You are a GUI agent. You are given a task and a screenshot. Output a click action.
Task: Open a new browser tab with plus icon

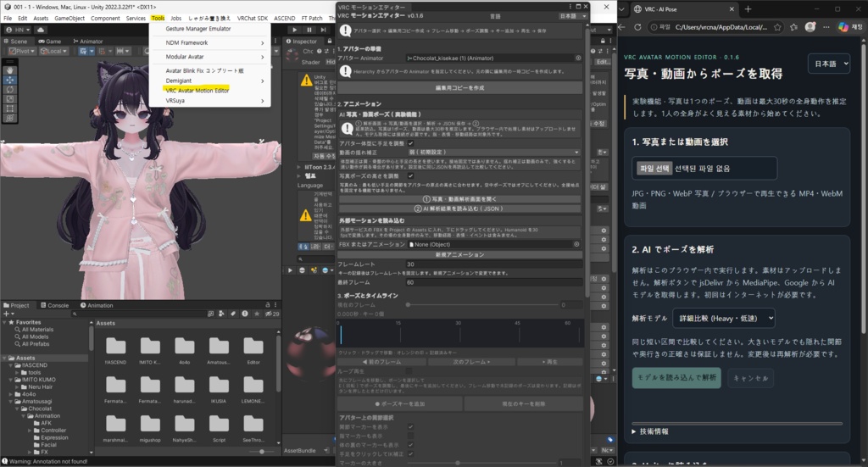748,8
